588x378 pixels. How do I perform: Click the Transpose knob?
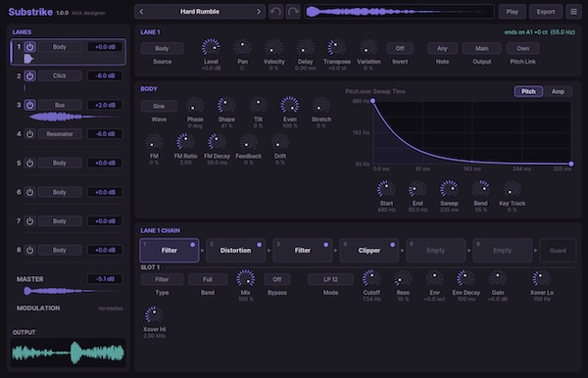pyautogui.click(x=337, y=48)
